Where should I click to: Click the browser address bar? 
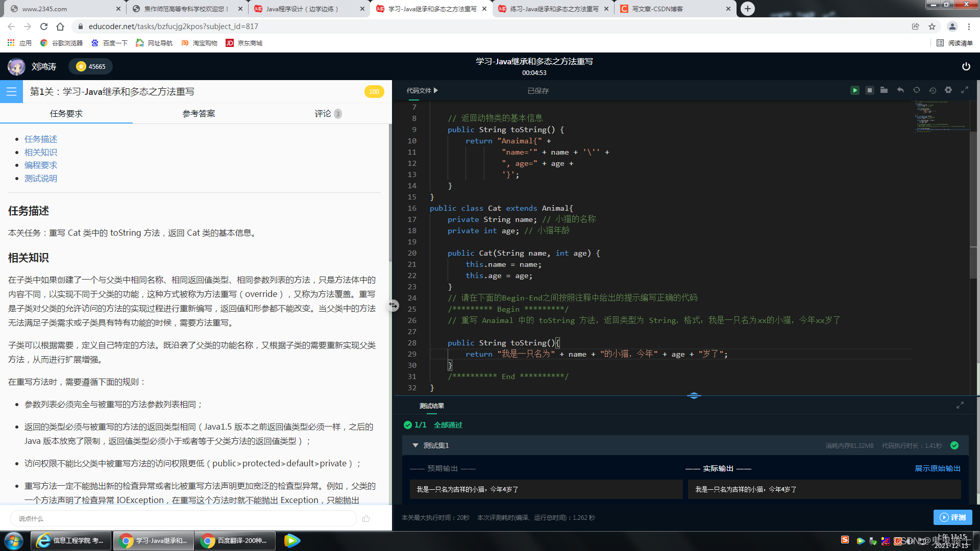[490, 27]
